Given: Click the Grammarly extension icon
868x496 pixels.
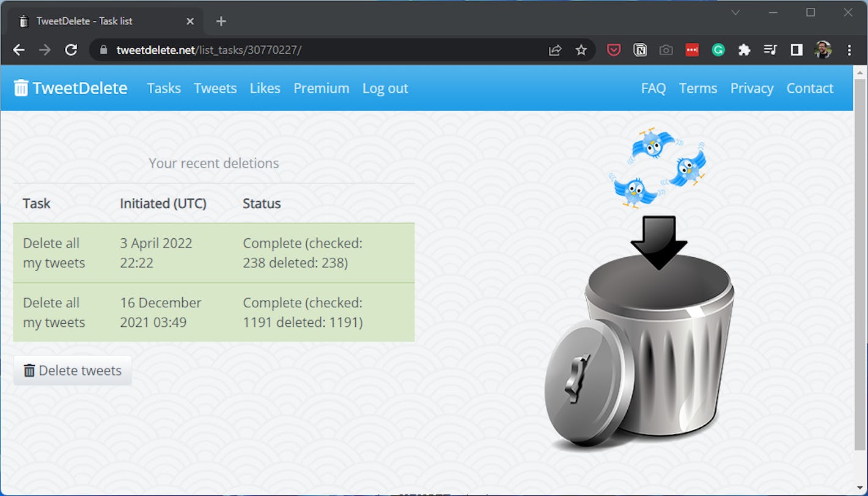Looking at the screenshot, I should click(718, 50).
